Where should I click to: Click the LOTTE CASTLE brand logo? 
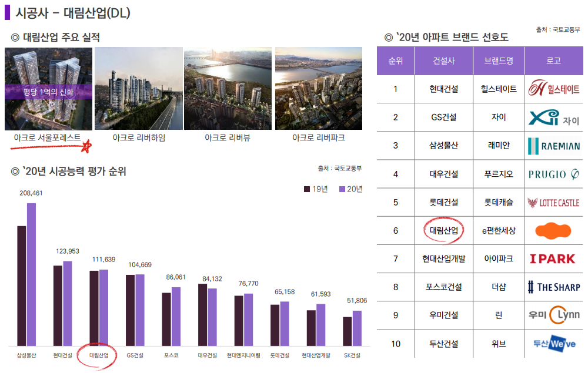(x=553, y=203)
